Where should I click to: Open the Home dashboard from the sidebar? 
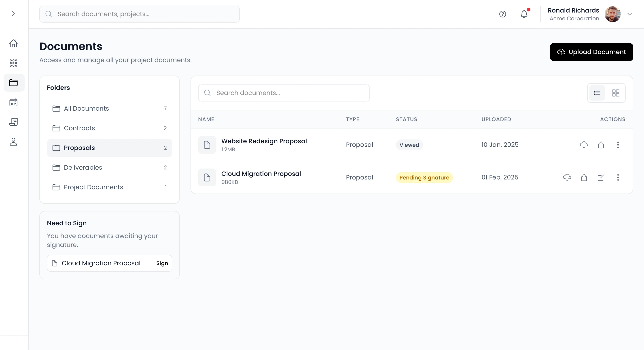(x=13, y=43)
